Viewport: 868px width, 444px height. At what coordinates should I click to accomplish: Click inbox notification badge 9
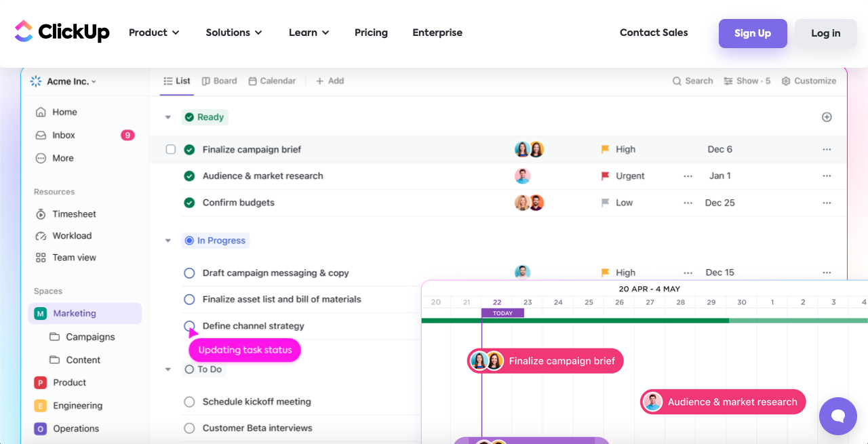tap(127, 135)
